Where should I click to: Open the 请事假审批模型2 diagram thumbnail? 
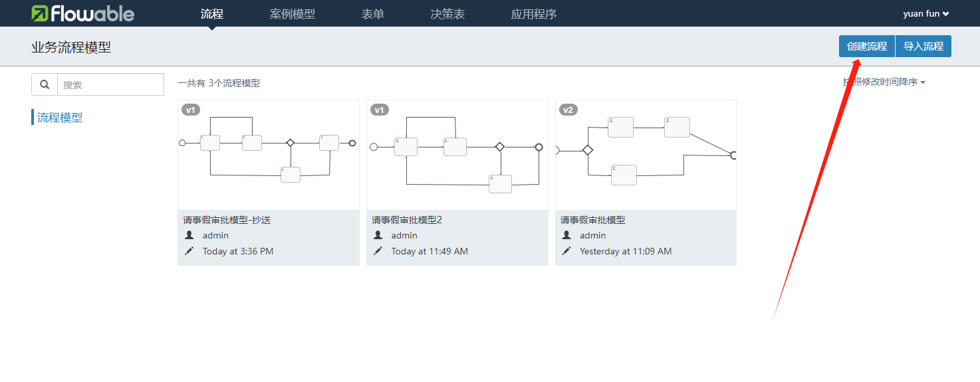click(457, 155)
